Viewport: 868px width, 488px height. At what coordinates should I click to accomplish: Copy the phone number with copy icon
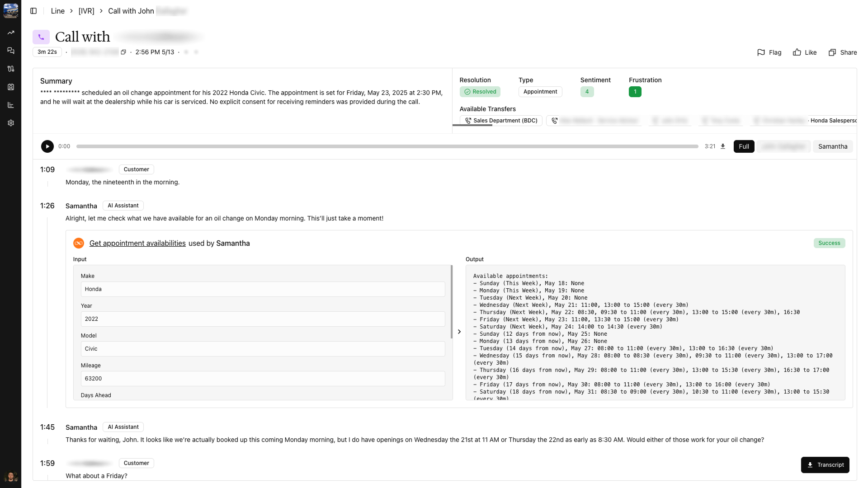123,52
